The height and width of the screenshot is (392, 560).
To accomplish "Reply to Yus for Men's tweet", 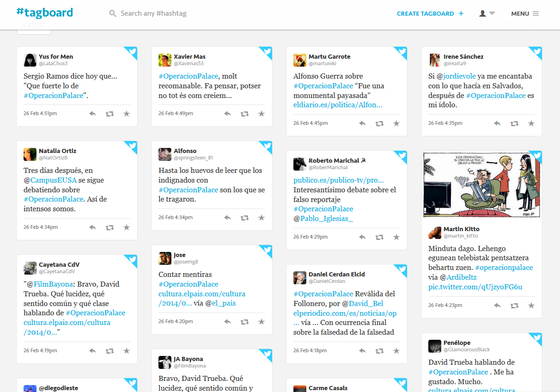I will click(x=92, y=114).
